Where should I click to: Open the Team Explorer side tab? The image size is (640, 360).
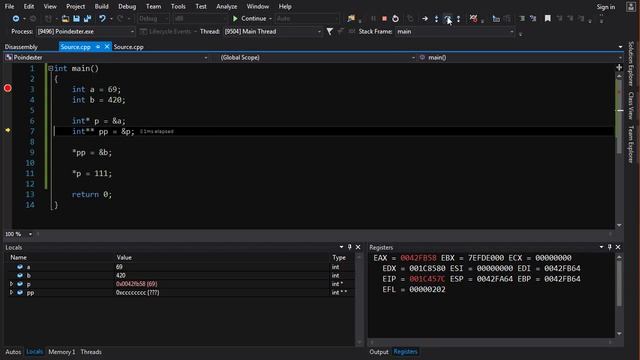[631, 144]
